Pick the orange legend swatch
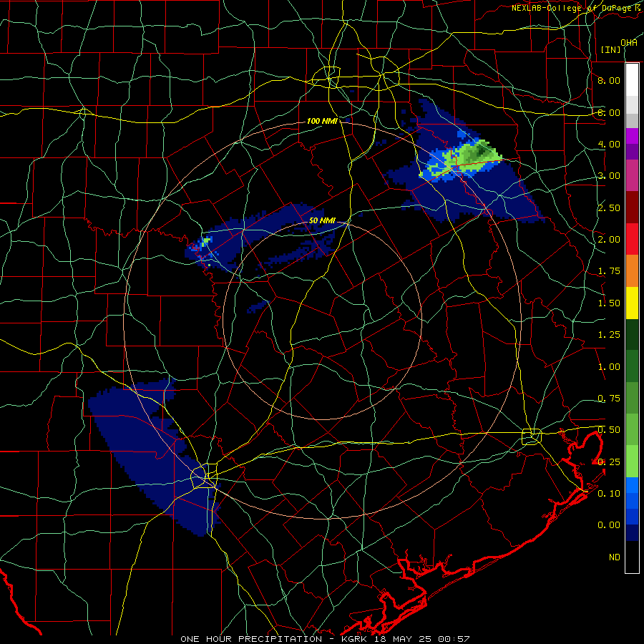This screenshot has height=644, width=644. [x=632, y=270]
